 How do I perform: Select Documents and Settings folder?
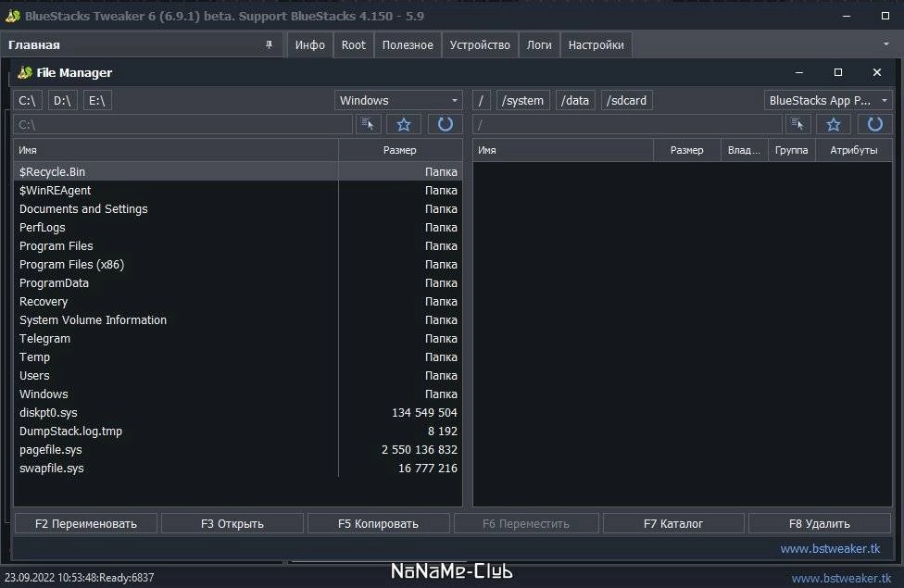[x=238, y=208]
